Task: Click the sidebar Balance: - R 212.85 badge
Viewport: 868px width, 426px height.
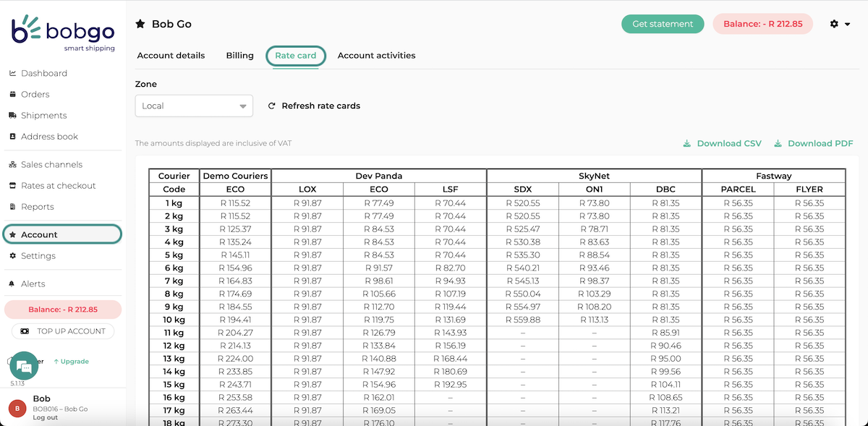Action: pos(63,310)
